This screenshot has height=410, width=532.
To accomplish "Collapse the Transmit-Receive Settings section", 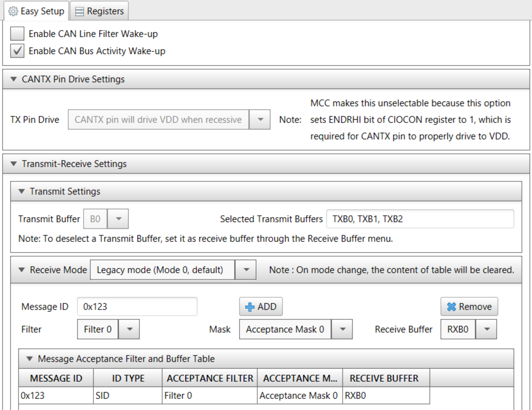I will 14,164.
